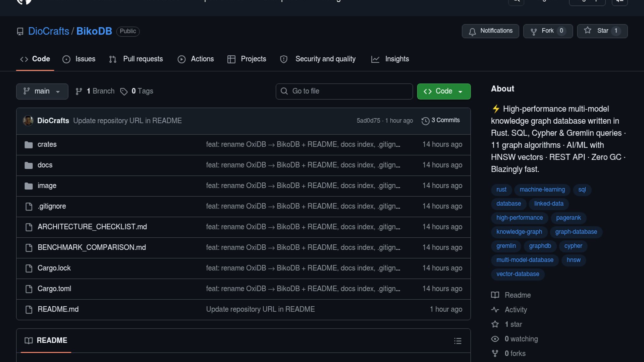Open the README outline list icon
The height and width of the screenshot is (362, 644).
click(x=458, y=341)
